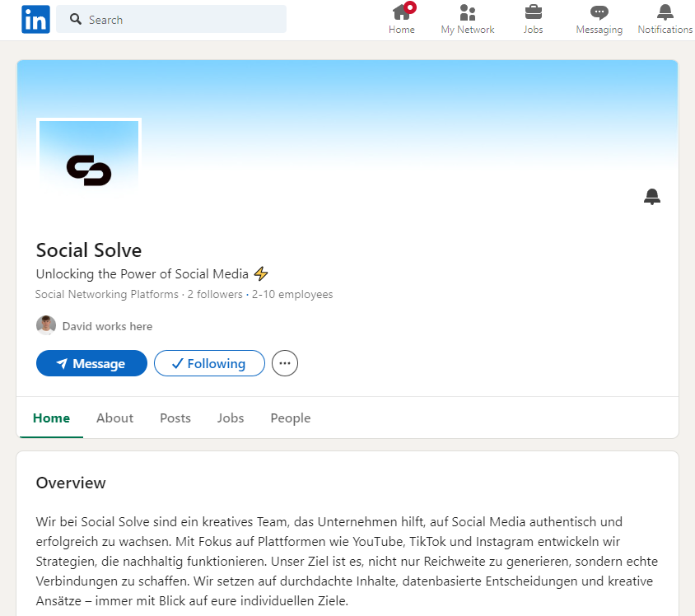Switch to the About tab
The height and width of the screenshot is (616, 695).
click(x=114, y=418)
